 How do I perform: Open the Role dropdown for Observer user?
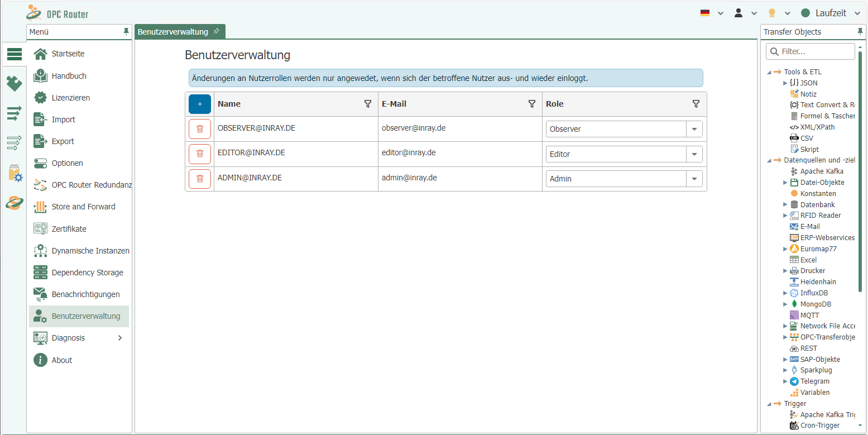coord(694,129)
